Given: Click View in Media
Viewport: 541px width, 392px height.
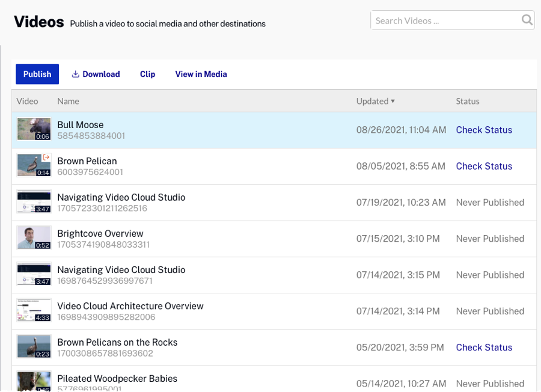Looking at the screenshot, I should [x=201, y=75].
